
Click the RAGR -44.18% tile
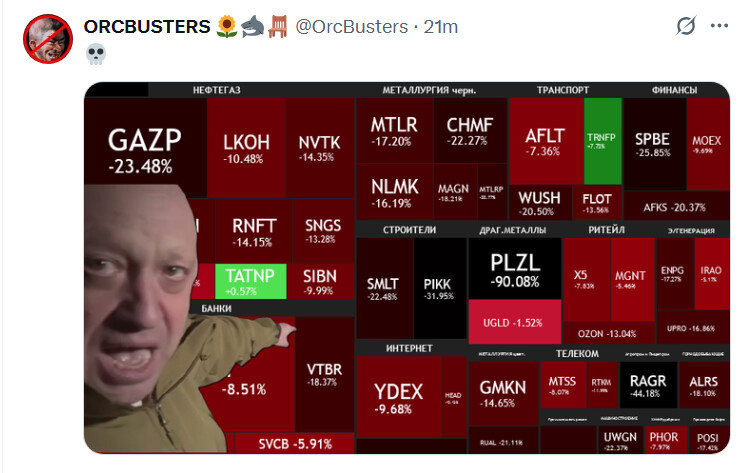pos(648,385)
